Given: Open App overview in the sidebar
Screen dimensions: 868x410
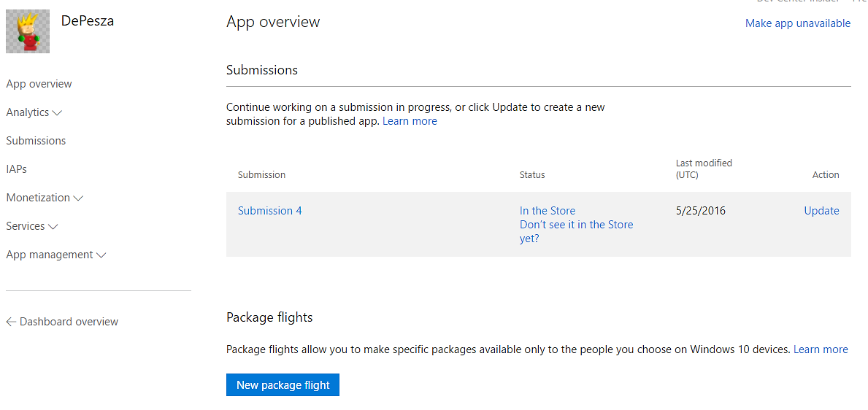Looking at the screenshot, I should pos(39,84).
